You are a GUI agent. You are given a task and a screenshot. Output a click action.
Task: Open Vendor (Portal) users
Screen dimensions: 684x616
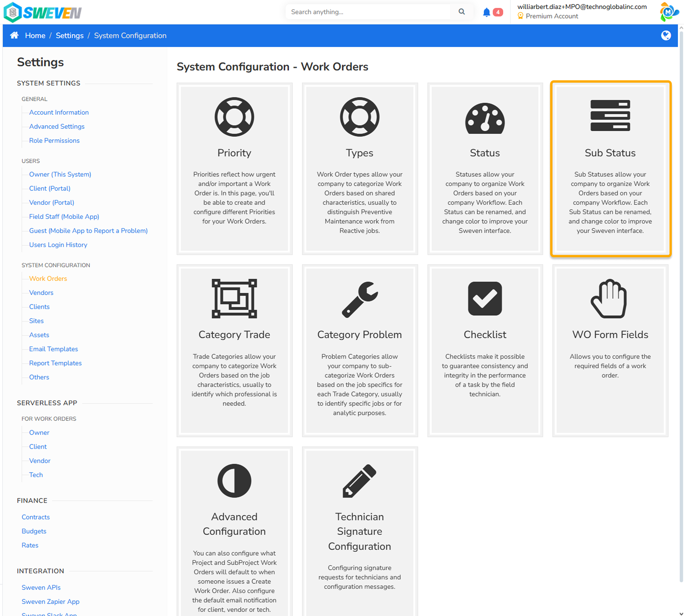tap(52, 203)
